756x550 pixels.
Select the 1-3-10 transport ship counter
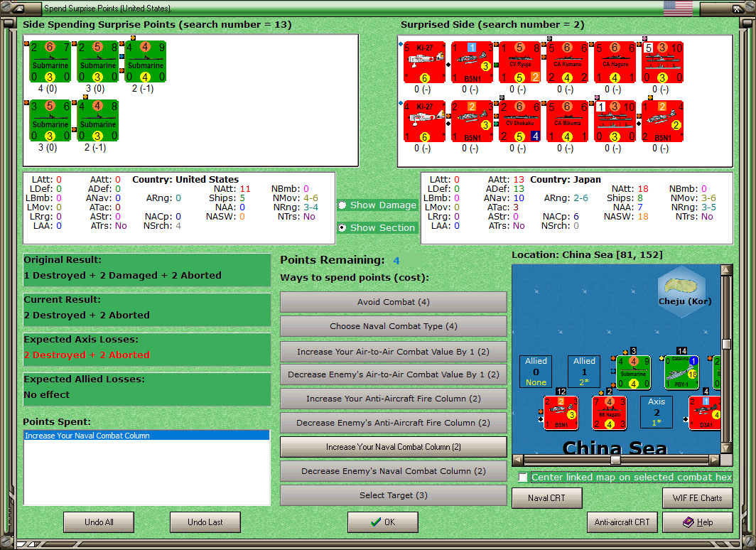615,121
